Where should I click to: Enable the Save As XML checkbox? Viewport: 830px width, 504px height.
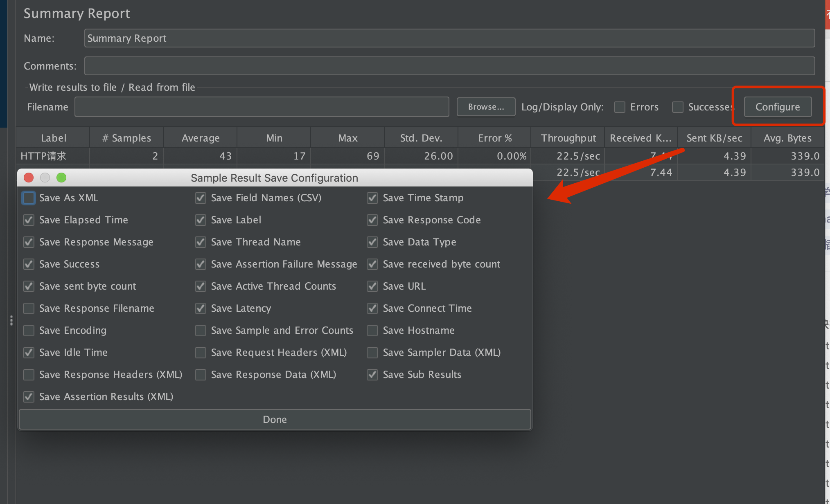[29, 198]
